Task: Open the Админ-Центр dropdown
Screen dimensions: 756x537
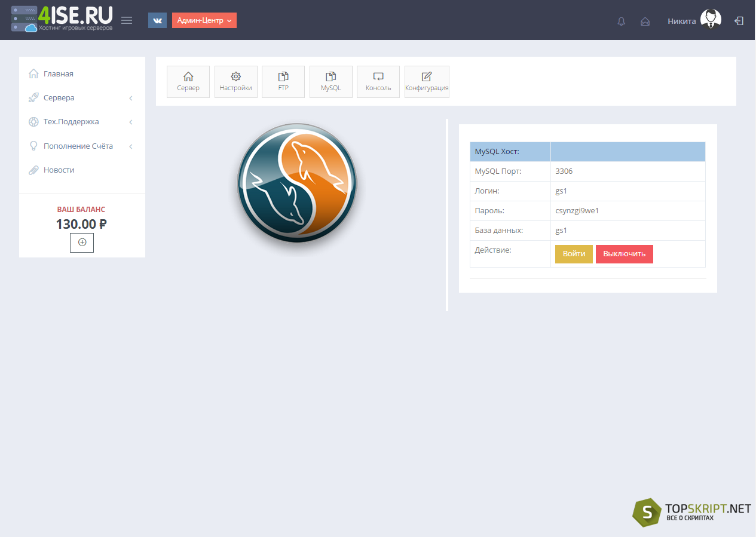Action: point(204,20)
